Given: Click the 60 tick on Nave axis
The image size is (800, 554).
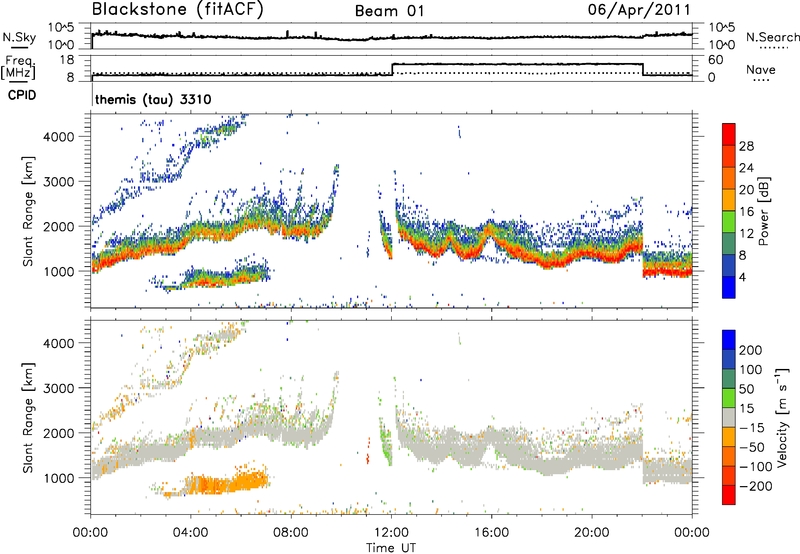Looking at the screenshot, I should [x=716, y=60].
